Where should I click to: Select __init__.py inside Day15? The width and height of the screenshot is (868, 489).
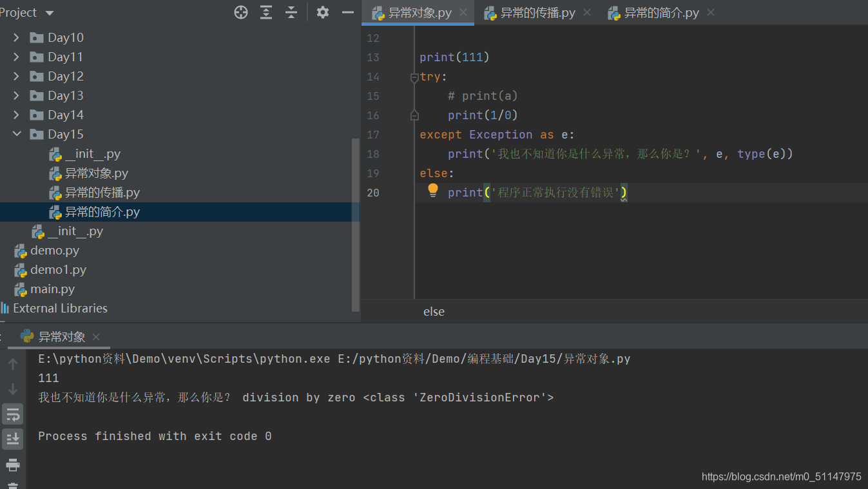[93, 154]
